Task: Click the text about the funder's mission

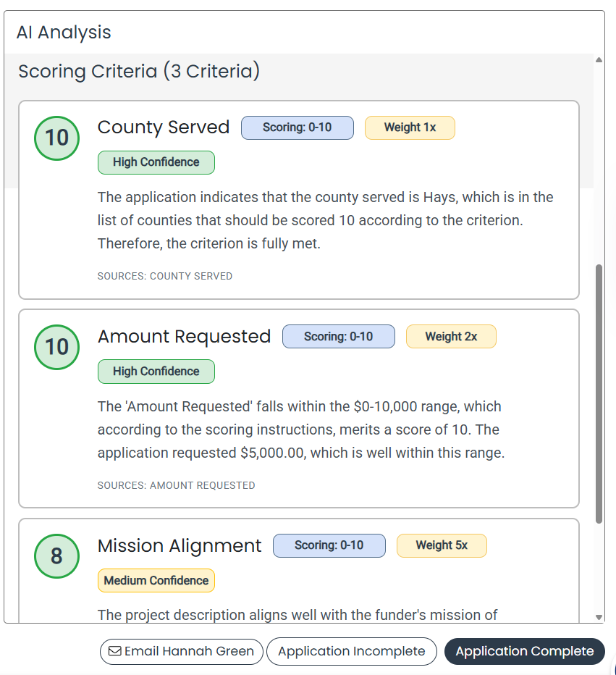Action: click(298, 615)
